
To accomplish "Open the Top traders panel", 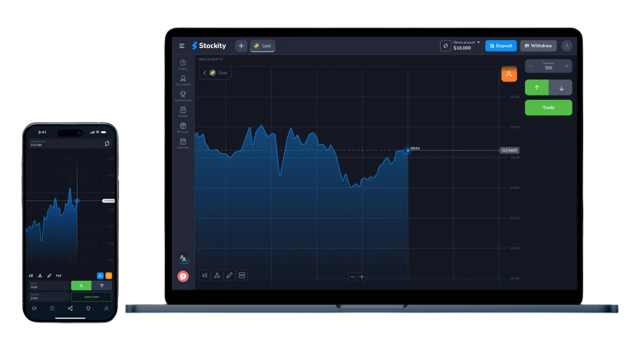I will [183, 79].
